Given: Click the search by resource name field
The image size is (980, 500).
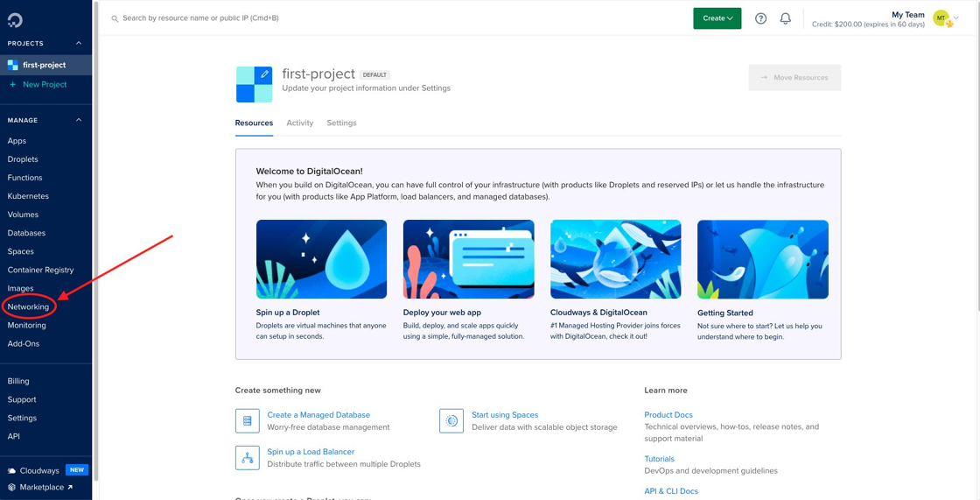Looking at the screenshot, I should (x=200, y=18).
